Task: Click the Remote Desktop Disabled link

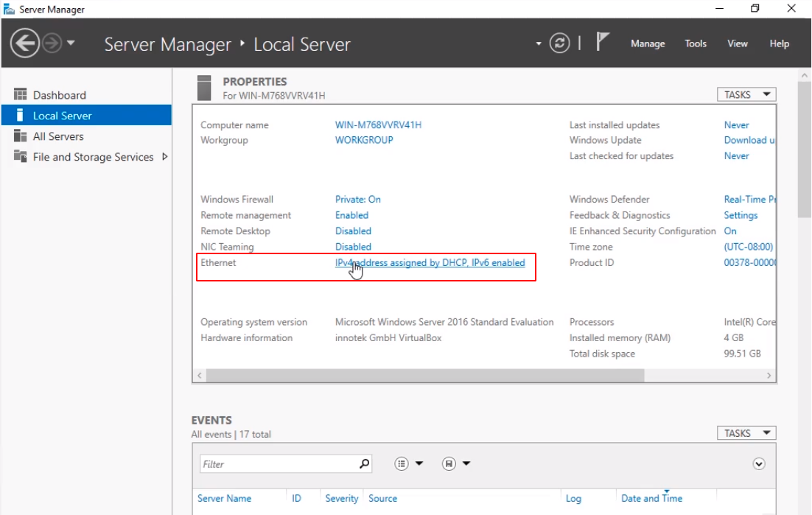Action: (x=353, y=231)
